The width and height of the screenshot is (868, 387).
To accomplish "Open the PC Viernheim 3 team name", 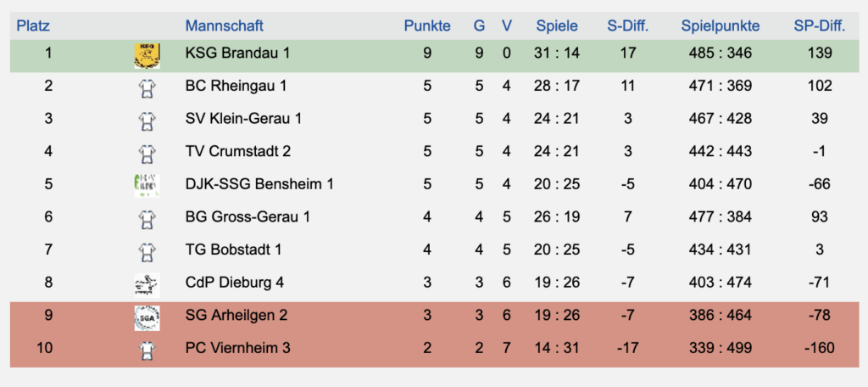I will (237, 348).
